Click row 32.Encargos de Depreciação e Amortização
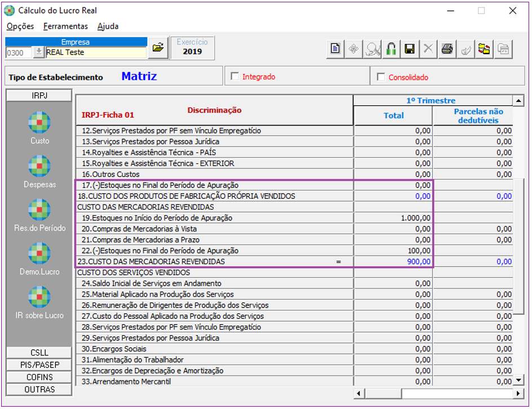 [214, 370]
